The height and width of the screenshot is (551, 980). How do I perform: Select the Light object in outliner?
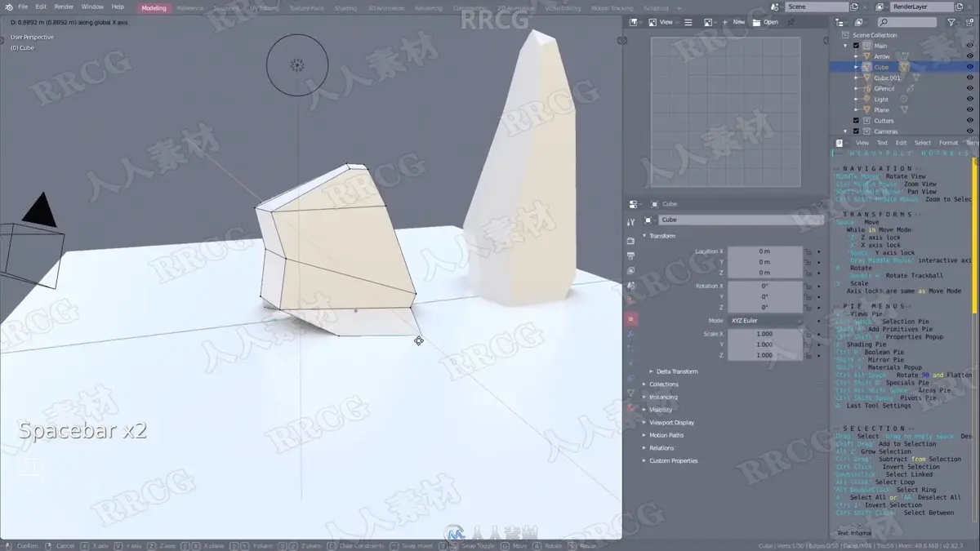point(881,100)
